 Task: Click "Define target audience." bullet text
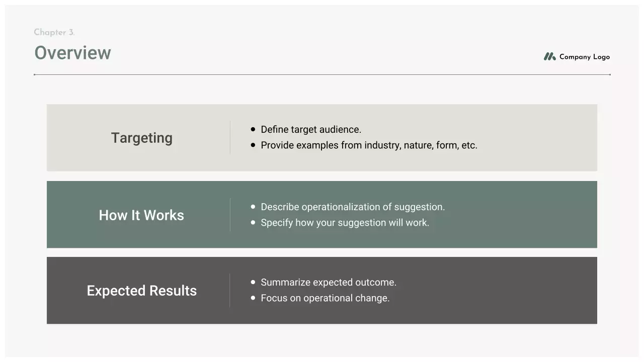coord(311,130)
